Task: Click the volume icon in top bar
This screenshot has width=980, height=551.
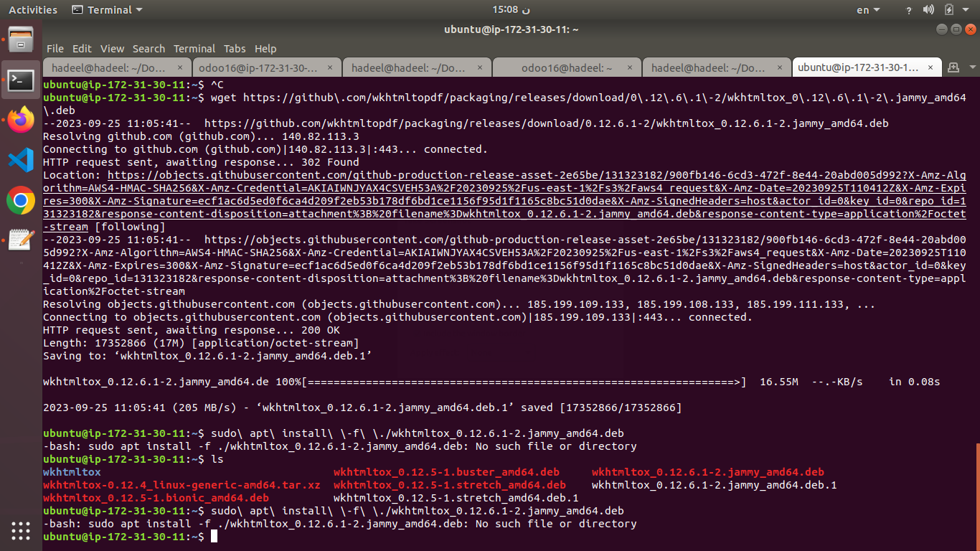Action: pyautogui.click(x=928, y=10)
